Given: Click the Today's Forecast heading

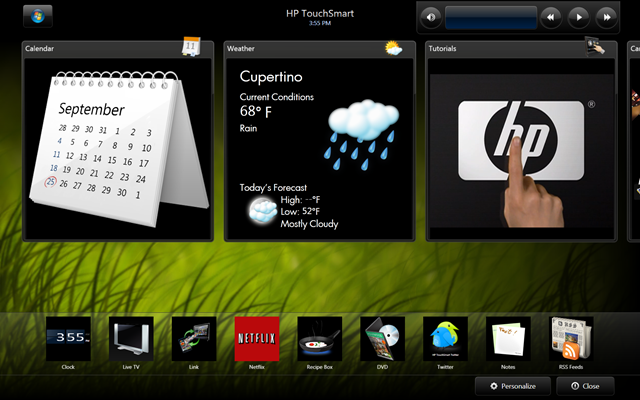Looking at the screenshot, I should coord(273,188).
